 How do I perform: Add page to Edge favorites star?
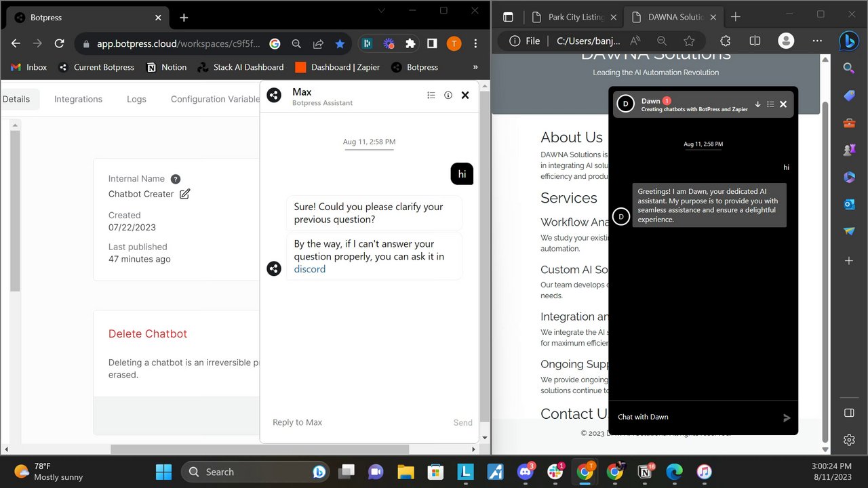[x=689, y=41]
